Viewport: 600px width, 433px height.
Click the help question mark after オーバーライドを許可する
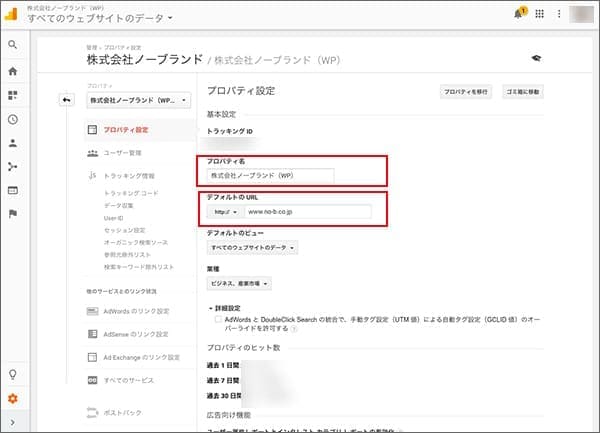tap(294, 329)
